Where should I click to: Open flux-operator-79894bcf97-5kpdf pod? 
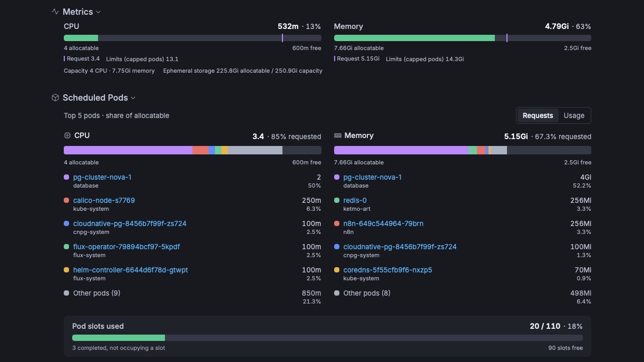(x=126, y=247)
